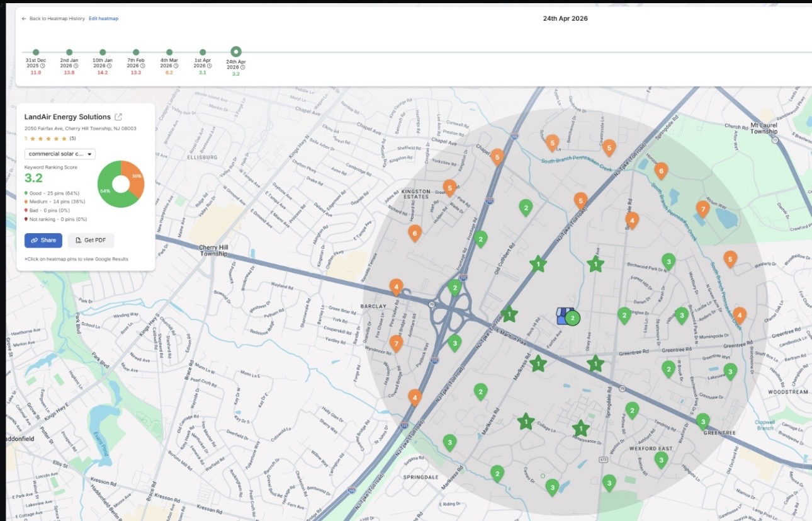Screen dimensions: 812x521
Task: Select the 31st Dec 2025 timeline point
Action: 36,52
